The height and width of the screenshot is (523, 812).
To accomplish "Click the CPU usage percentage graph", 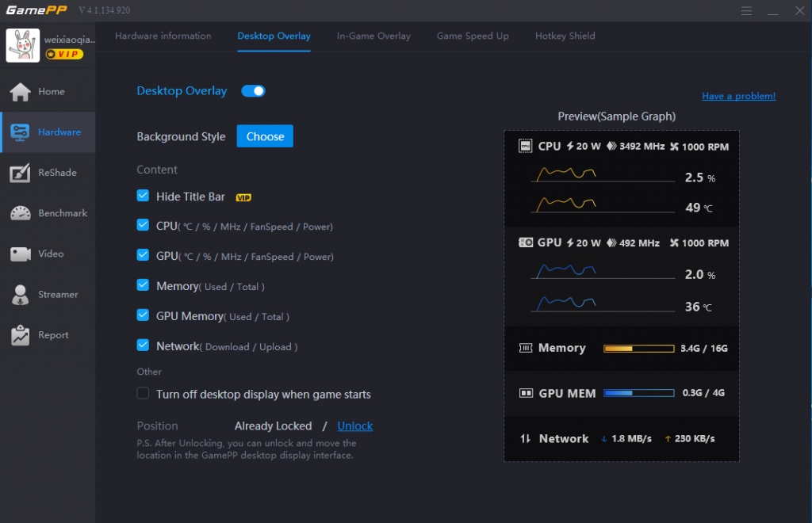I will coord(603,174).
